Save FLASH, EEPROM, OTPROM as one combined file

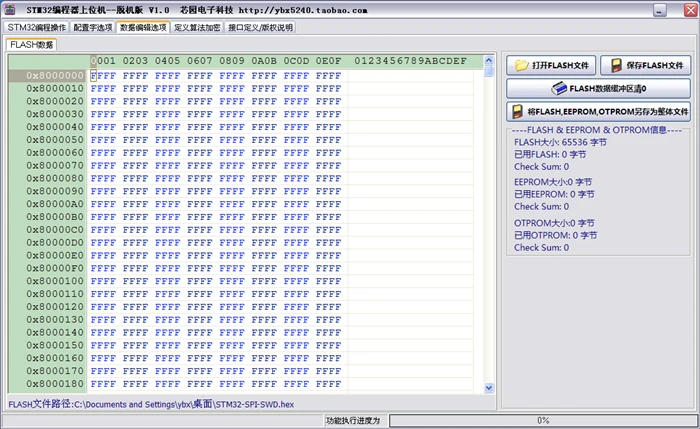click(x=600, y=112)
